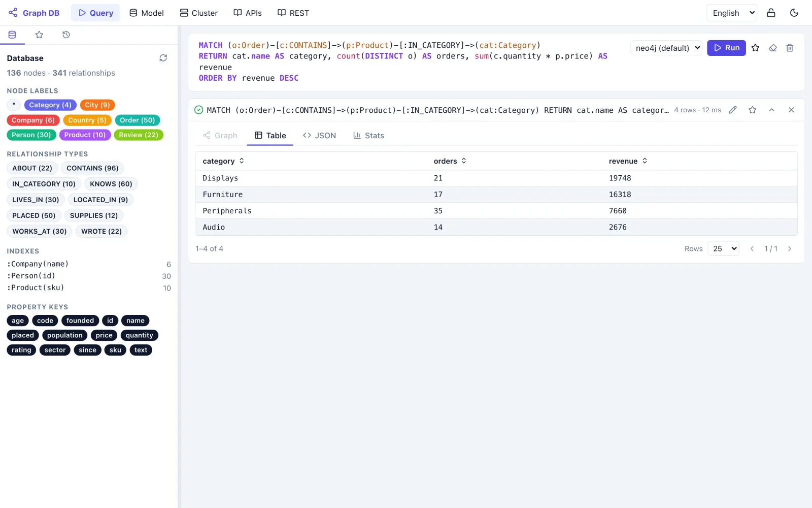Select the orange City (9) label
This screenshot has height=508, width=812.
point(97,105)
